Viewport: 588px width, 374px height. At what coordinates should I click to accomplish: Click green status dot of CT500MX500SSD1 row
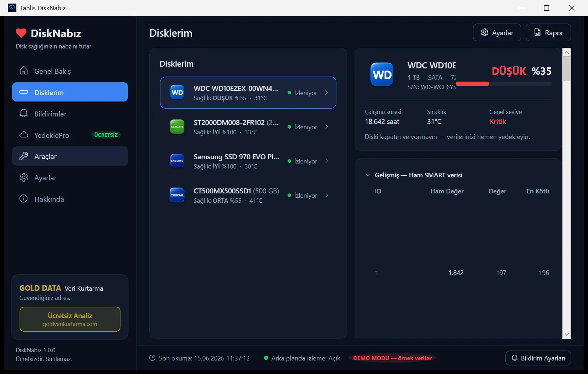[x=289, y=195]
